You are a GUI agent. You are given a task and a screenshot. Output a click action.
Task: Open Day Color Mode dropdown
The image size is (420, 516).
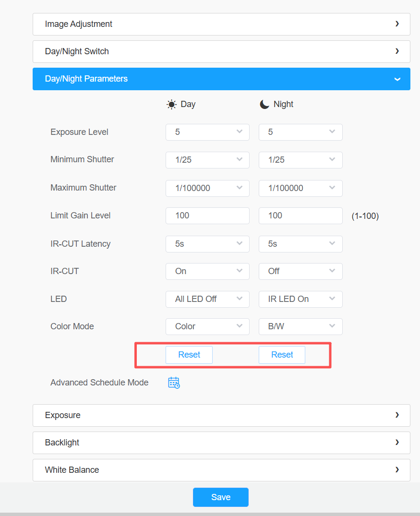tap(207, 326)
